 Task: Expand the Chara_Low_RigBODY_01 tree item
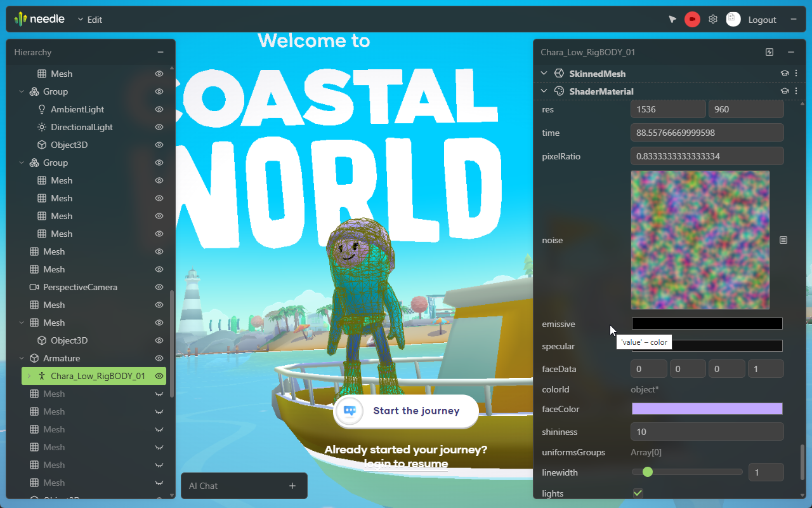[28, 376]
